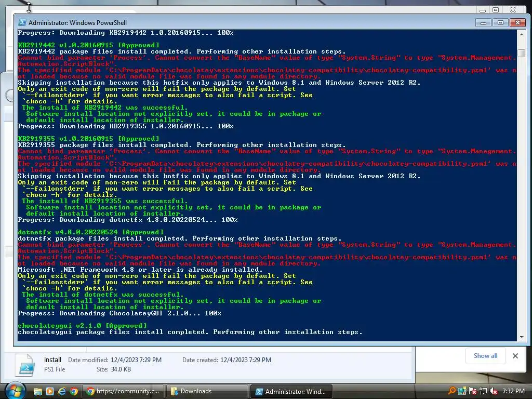Select the Administrator PowerShell taskbar button
Image resolution: width=532 pixels, height=399 pixels.
pyautogui.click(x=291, y=391)
